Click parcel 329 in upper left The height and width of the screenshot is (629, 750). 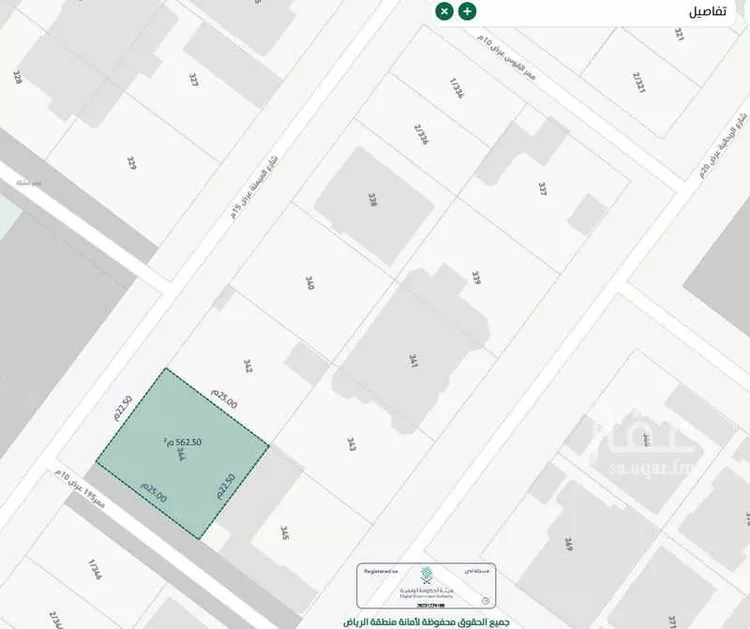tap(131, 162)
